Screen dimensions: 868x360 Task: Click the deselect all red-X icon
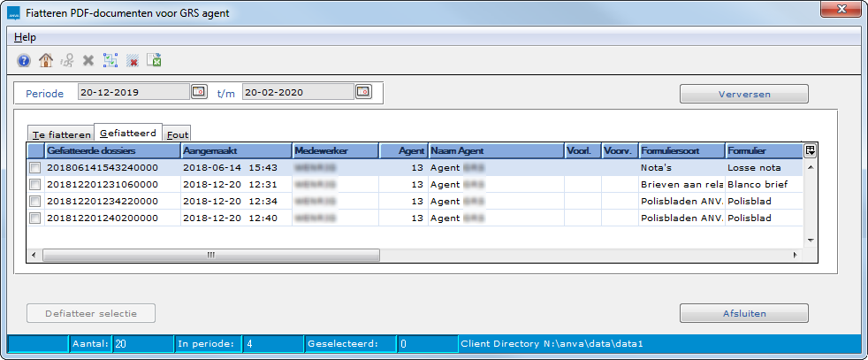133,60
